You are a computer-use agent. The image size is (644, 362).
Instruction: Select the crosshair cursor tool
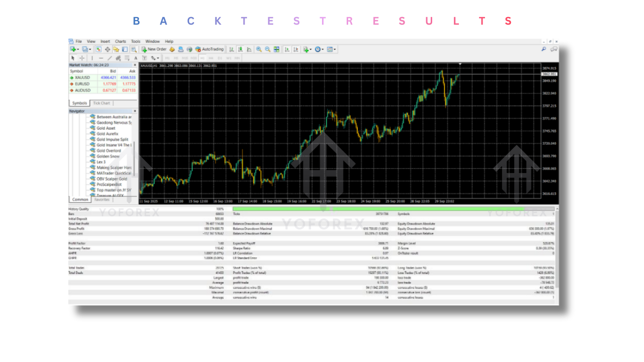coord(82,58)
